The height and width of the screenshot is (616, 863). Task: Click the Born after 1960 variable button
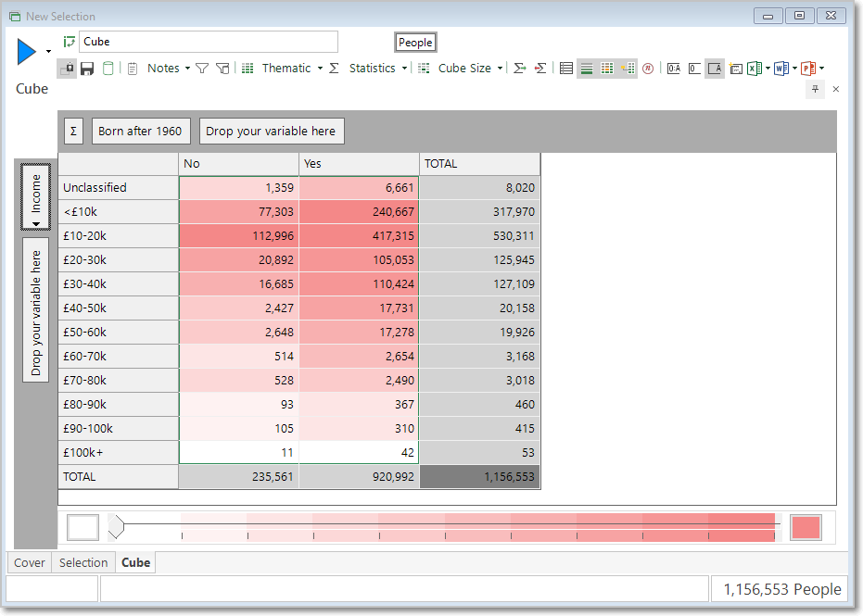140,132
